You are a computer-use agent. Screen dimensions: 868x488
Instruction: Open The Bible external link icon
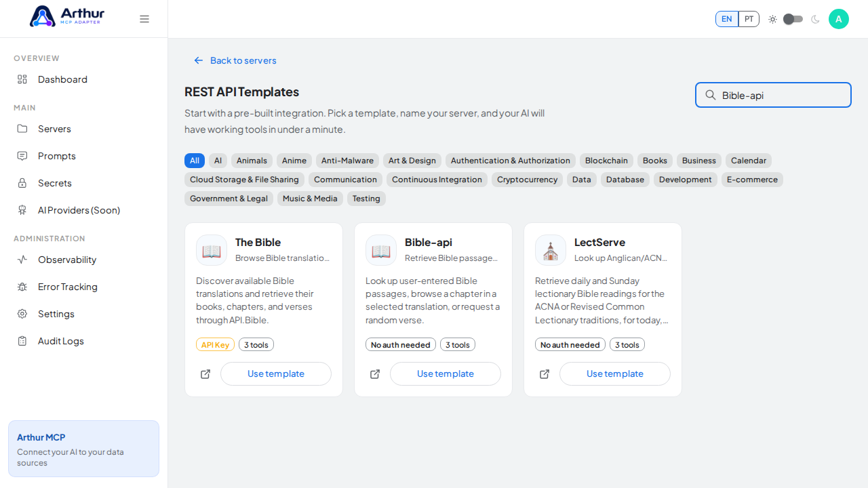(x=205, y=374)
